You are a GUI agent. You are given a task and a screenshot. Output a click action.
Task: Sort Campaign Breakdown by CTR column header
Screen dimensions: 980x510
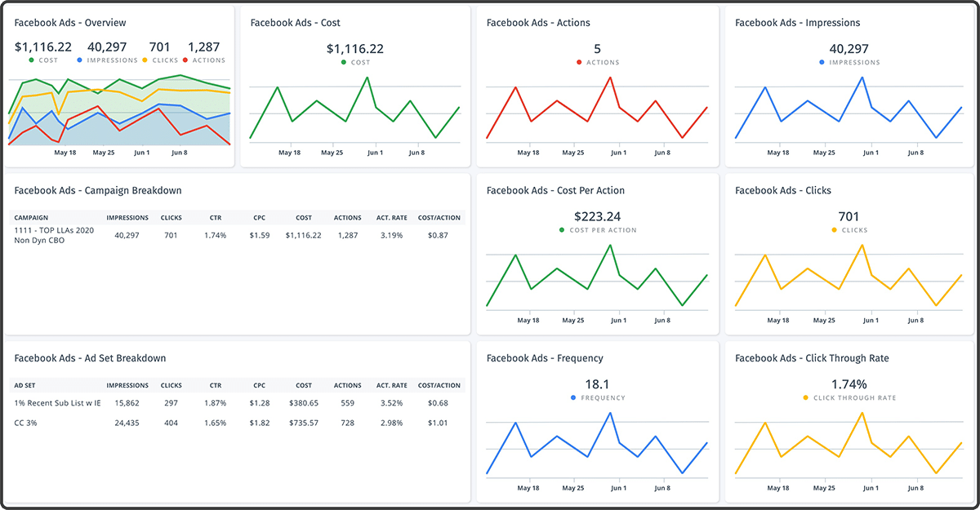point(216,218)
